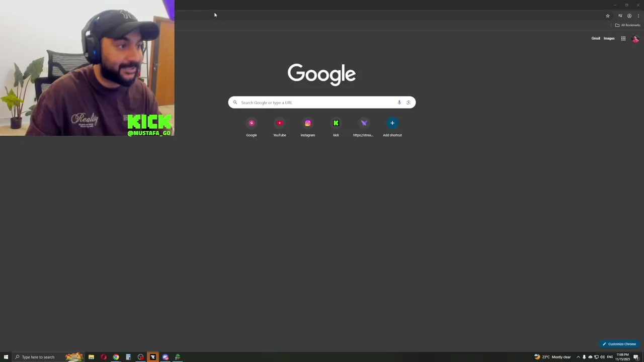The height and width of the screenshot is (362, 644).
Task: Open the OneDrive cloud tray icon
Action: point(590,357)
